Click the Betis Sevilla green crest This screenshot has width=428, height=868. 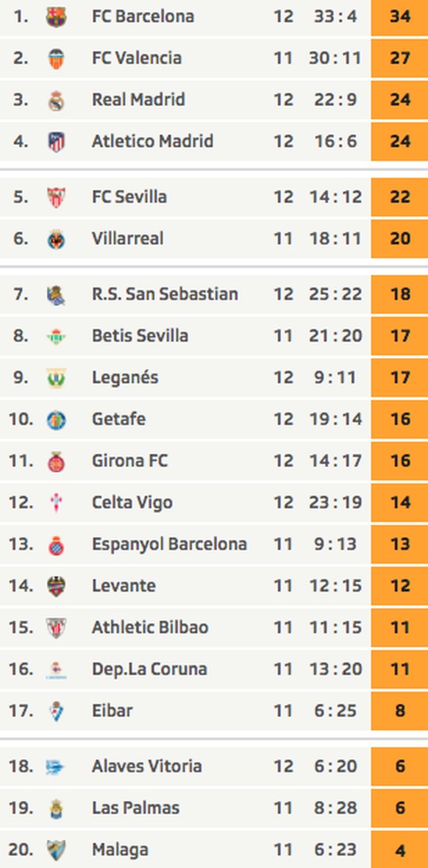coord(57,337)
